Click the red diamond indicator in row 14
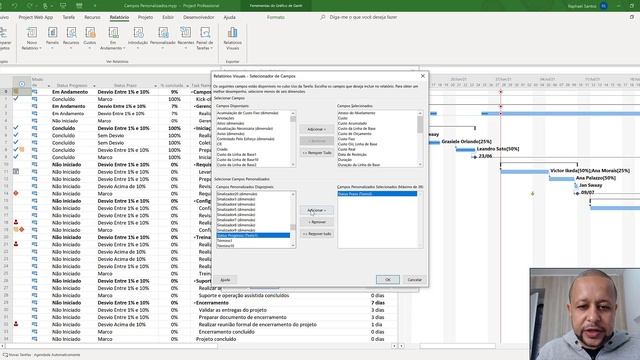Viewport: 640px width, 360px height. [16, 193]
